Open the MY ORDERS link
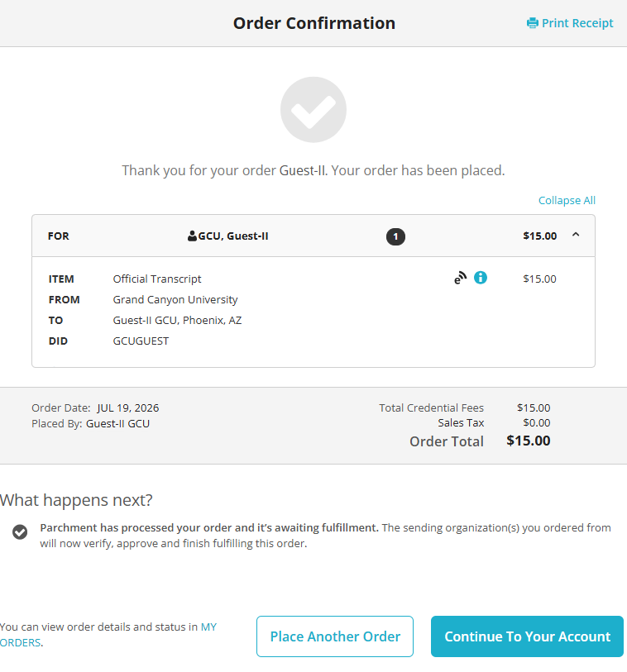The image size is (627, 672). 108,635
